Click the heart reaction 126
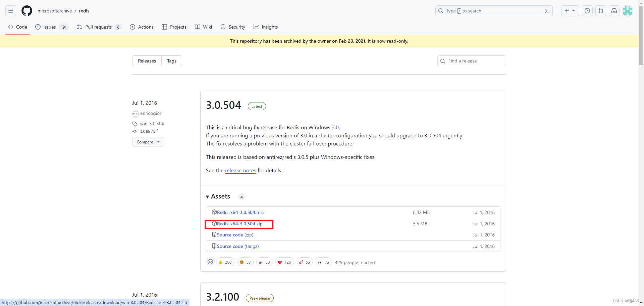The width and height of the screenshot is (644, 306). pyautogui.click(x=284, y=262)
